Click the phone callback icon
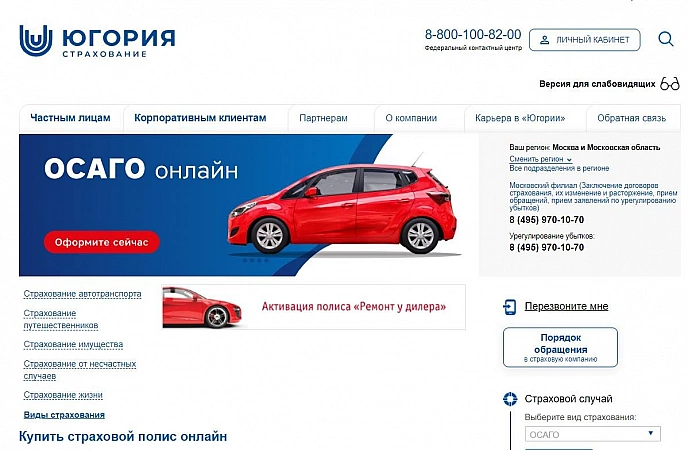688x450 pixels. 509,307
